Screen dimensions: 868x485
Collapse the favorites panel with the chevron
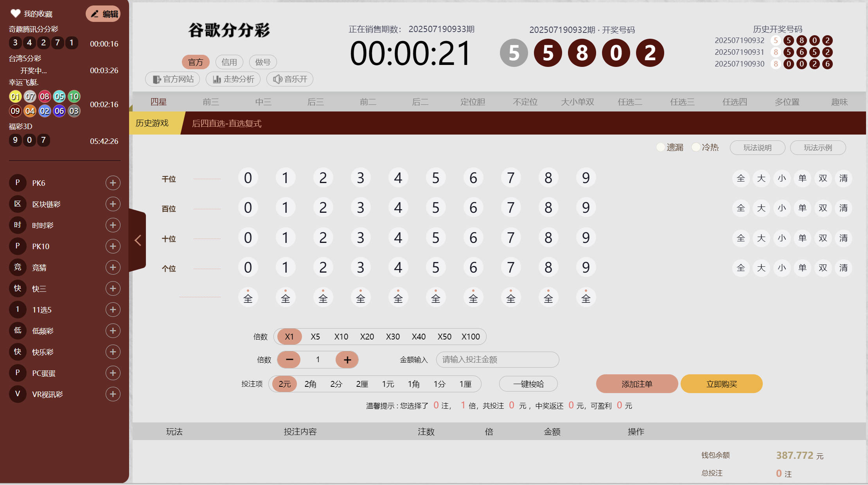[x=138, y=240]
